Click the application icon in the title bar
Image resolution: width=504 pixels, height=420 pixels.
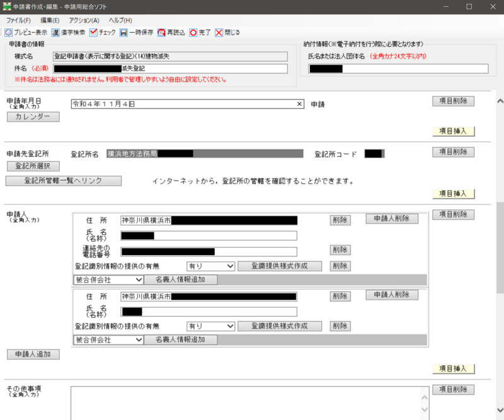pyautogui.click(x=6, y=6)
